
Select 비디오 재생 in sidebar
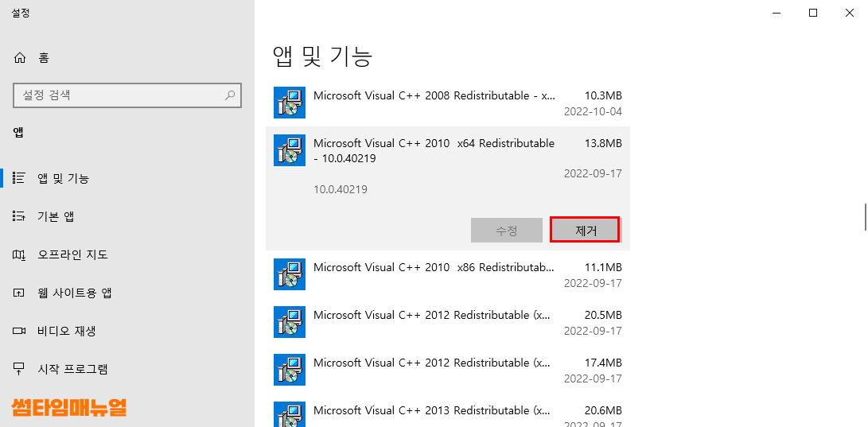(x=127, y=331)
